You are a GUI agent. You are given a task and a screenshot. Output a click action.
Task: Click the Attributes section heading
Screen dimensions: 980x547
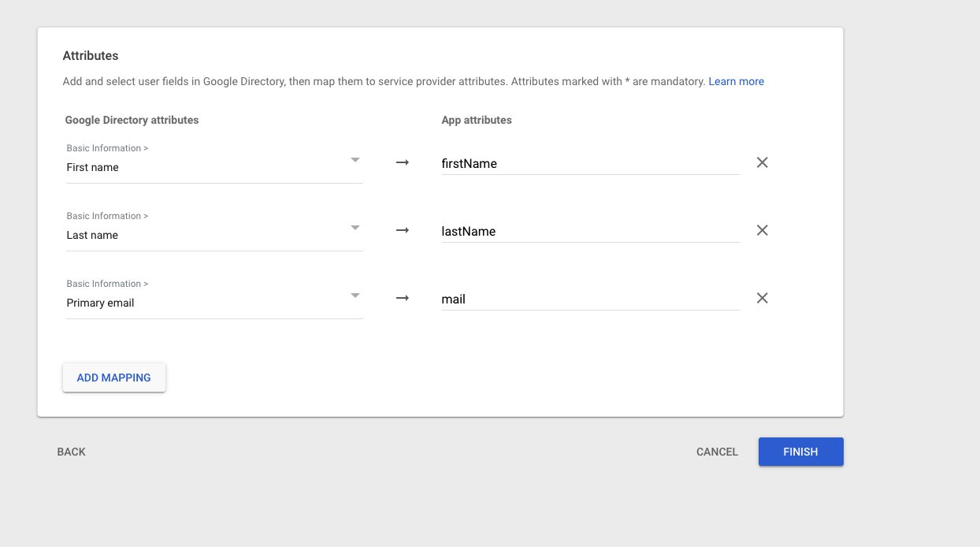coord(91,56)
